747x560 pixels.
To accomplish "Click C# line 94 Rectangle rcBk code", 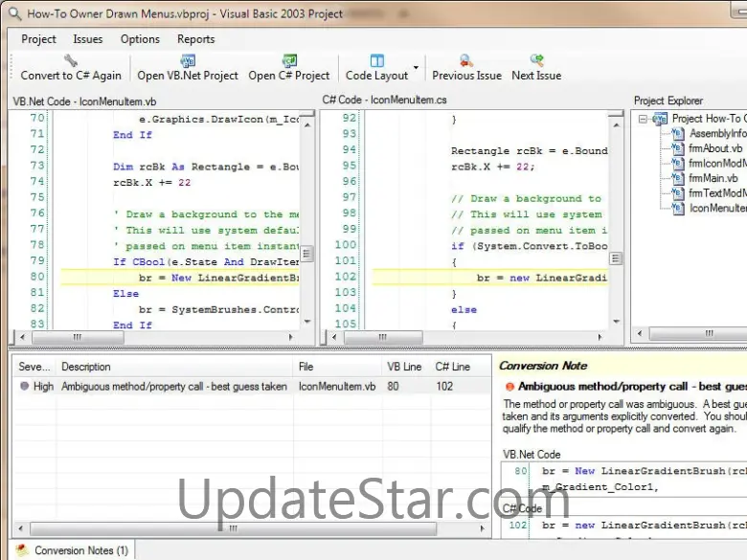I will tap(530, 151).
